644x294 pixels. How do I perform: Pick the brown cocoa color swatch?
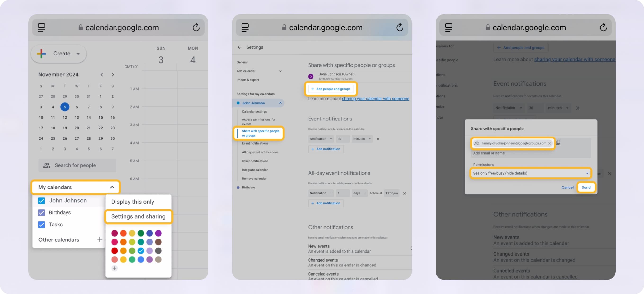point(158,242)
